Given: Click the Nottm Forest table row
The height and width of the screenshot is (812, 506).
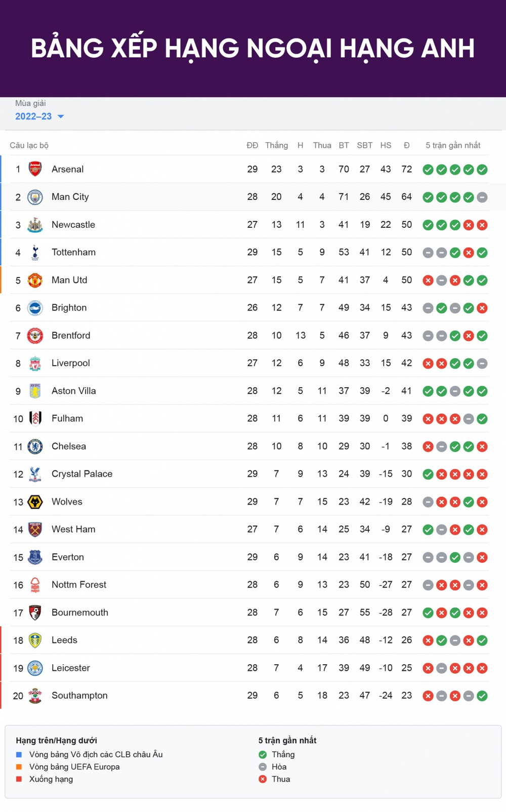Looking at the screenshot, I should pos(249,585).
